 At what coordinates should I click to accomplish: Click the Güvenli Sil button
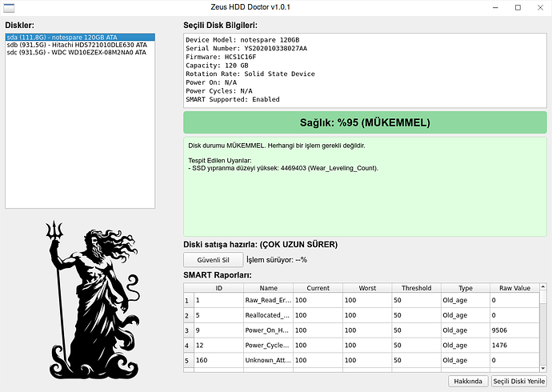213,260
